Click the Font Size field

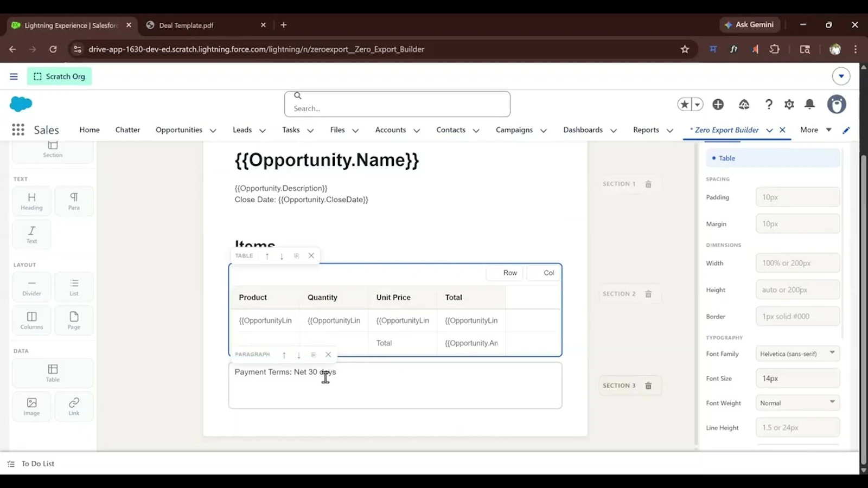(x=797, y=378)
